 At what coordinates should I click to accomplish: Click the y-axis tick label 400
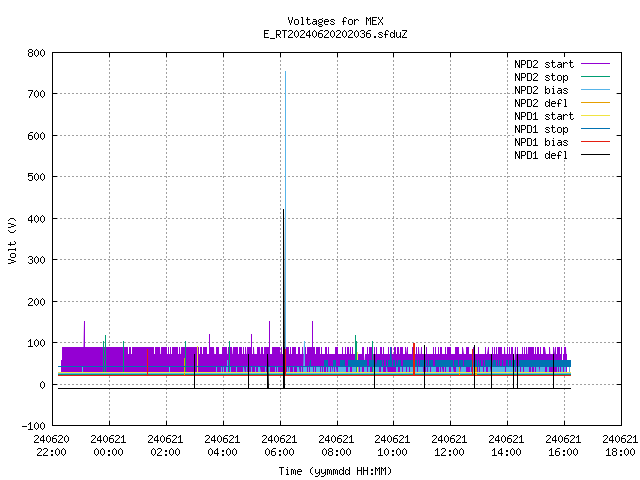[36, 219]
